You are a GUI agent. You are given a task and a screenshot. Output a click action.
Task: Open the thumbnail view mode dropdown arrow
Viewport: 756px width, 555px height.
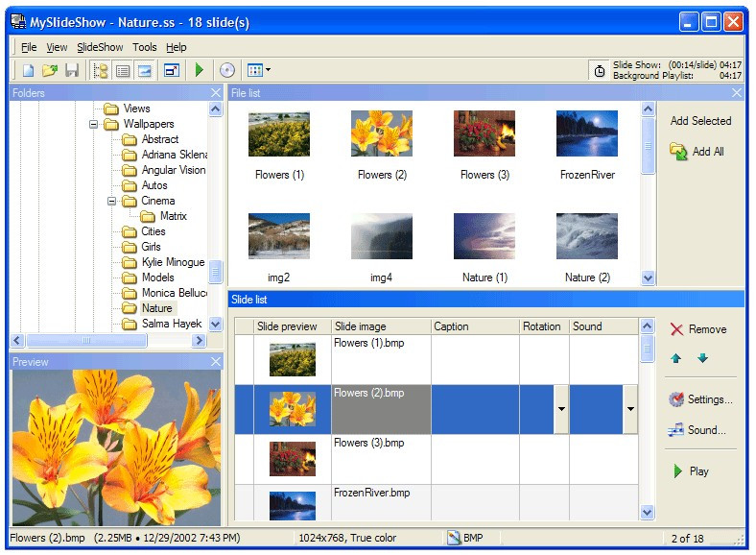pyautogui.click(x=268, y=70)
